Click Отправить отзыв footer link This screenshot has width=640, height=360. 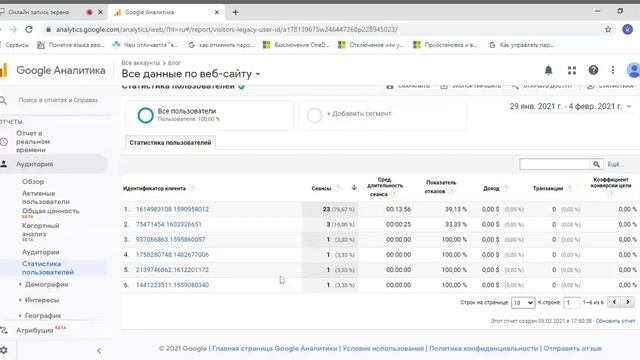tap(573, 349)
